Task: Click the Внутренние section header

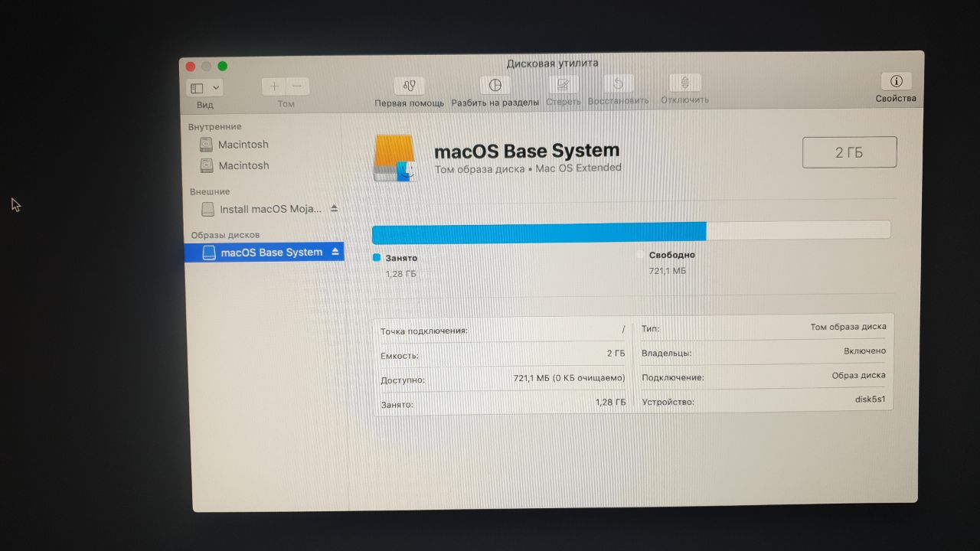Action: pyautogui.click(x=214, y=126)
